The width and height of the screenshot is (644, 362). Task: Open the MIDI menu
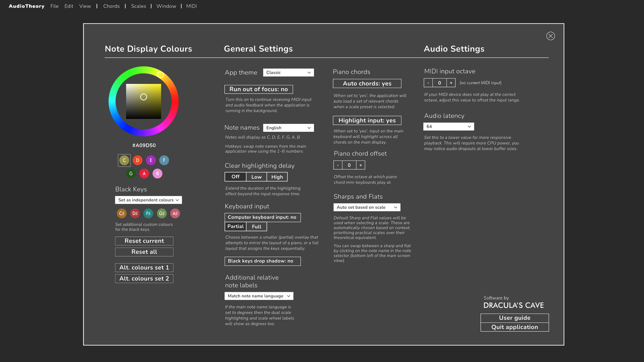click(191, 6)
